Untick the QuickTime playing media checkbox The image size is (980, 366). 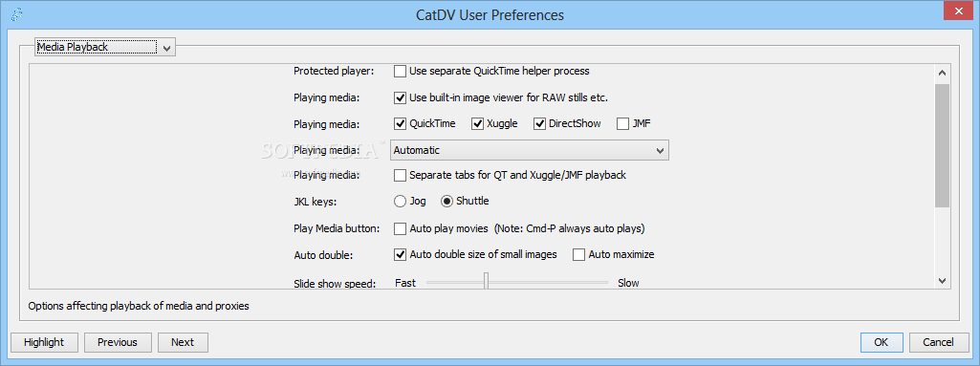[x=400, y=123]
